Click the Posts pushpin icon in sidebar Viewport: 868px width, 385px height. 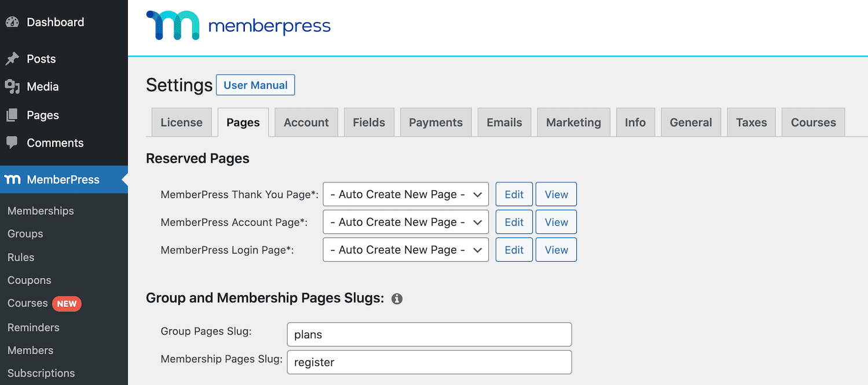pos(13,58)
